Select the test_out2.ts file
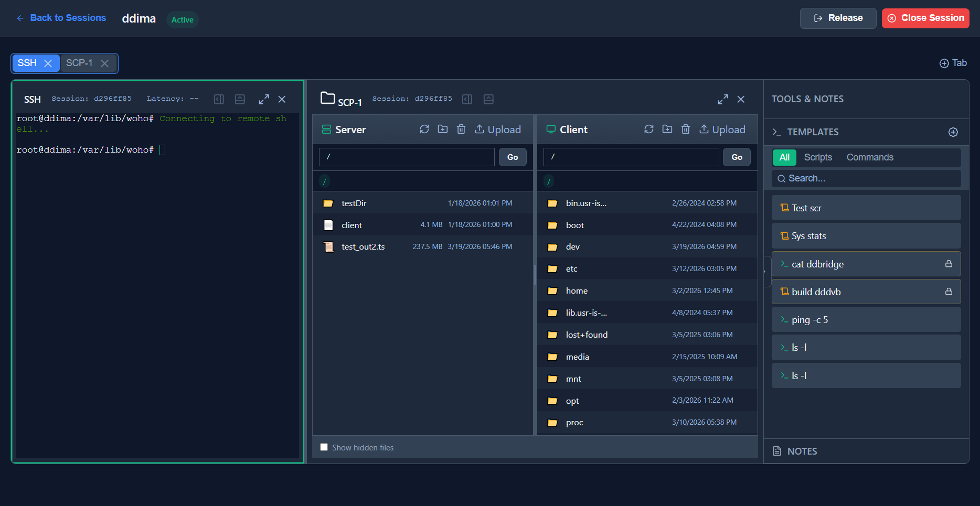This screenshot has height=506, width=980. pyautogui.click(x=423, y=246)
